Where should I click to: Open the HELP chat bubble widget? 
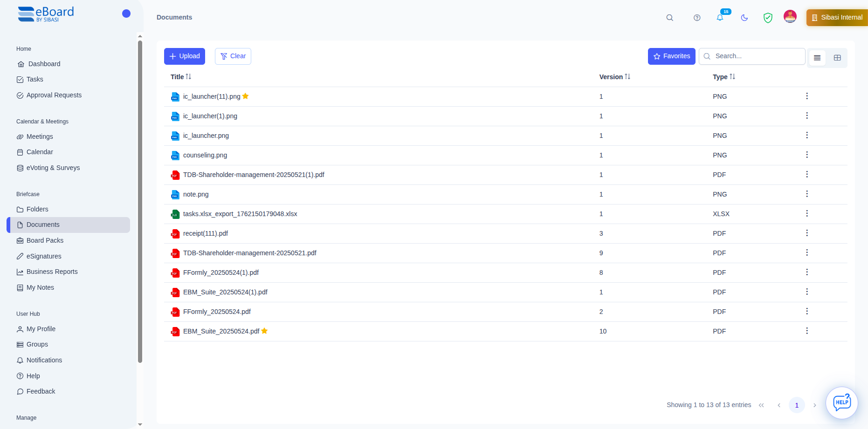pyautogui.click(x=842, y=403)
